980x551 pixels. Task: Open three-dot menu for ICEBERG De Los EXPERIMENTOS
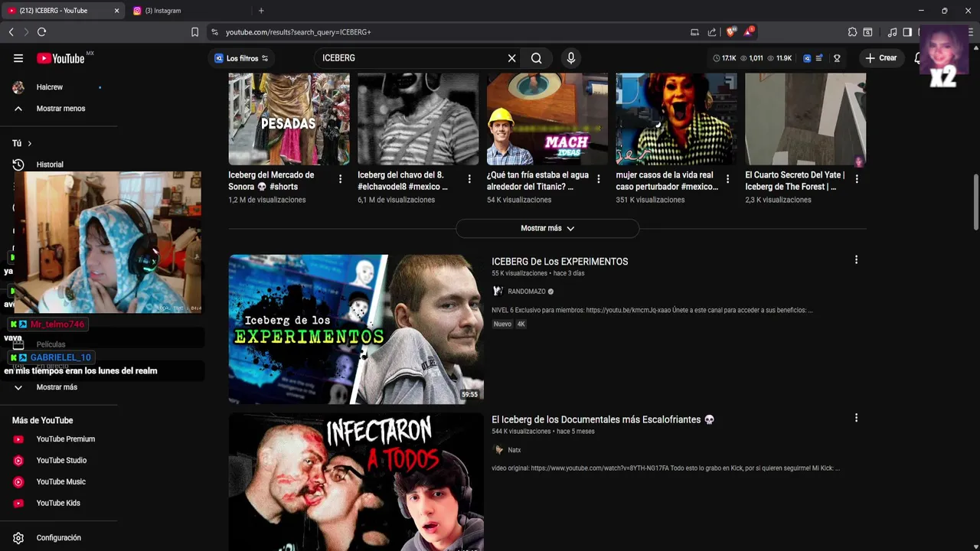click(856, 260)
